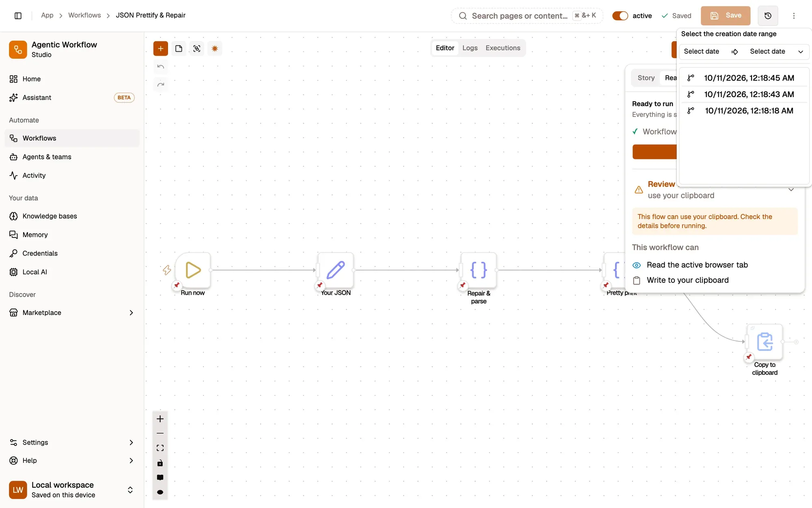Select the Repair & parse node
Image resolution: width=812 pixels, height=508 pixels.
click(479, 270)
